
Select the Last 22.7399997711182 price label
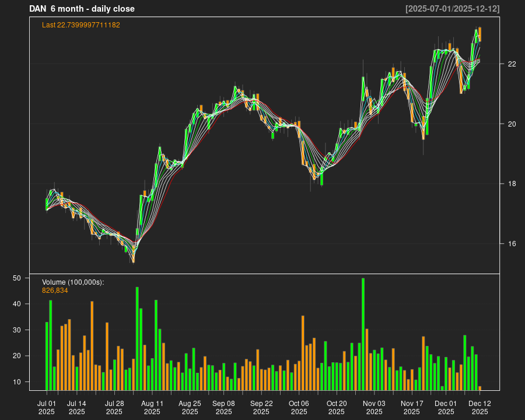tap(81, 25)
